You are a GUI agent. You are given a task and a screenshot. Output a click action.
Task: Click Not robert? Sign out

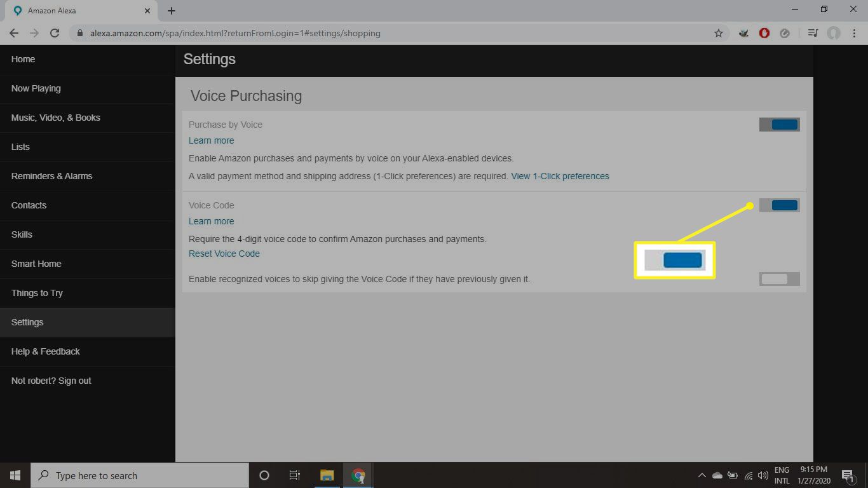(87, 381)
